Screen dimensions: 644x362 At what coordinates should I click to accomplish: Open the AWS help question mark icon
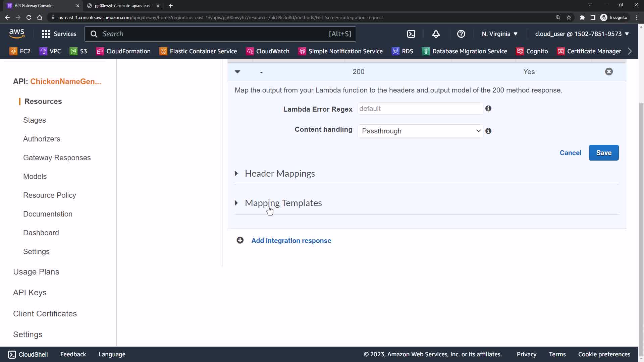(x=461, y=34)
